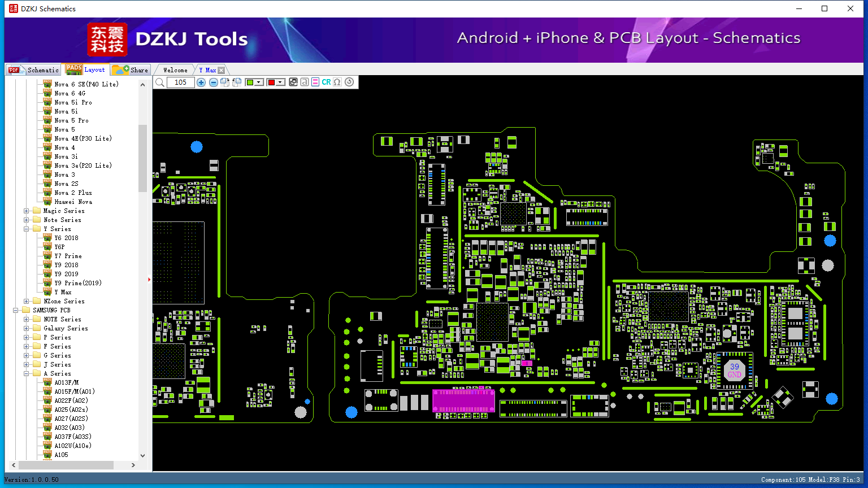Expand the Galaxy Series folder
This screenshot has height=488, width=868.
(x=27, y=328)
